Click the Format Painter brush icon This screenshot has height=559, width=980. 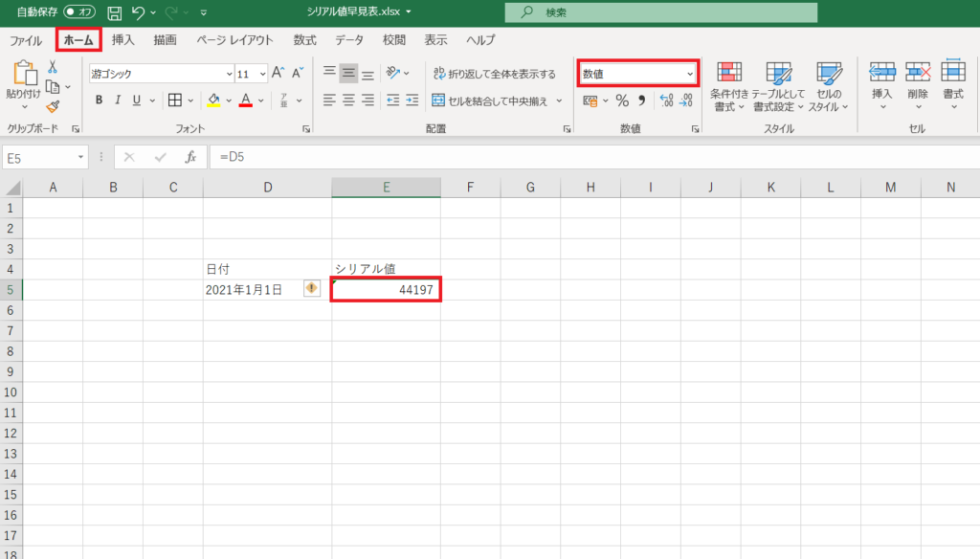(54, 107)
